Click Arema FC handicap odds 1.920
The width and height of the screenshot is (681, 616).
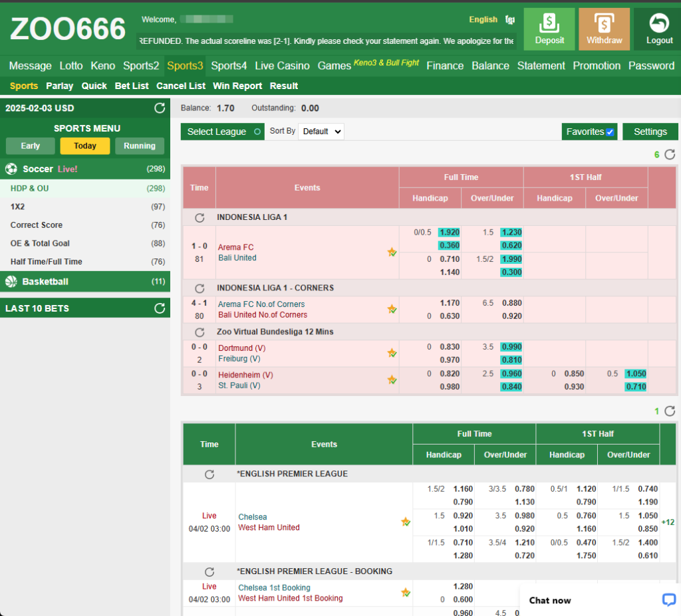click(x=449, y=233)
